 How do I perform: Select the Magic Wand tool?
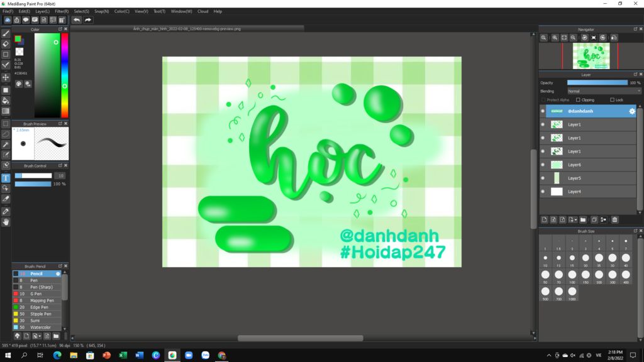(6, 145)
